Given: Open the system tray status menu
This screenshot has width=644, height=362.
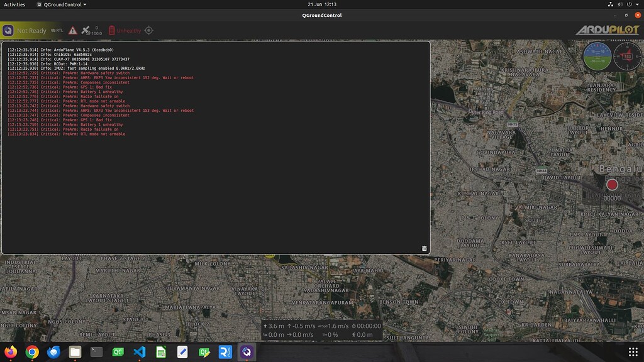Looking at the screenshot, I should tap(623, 4).
